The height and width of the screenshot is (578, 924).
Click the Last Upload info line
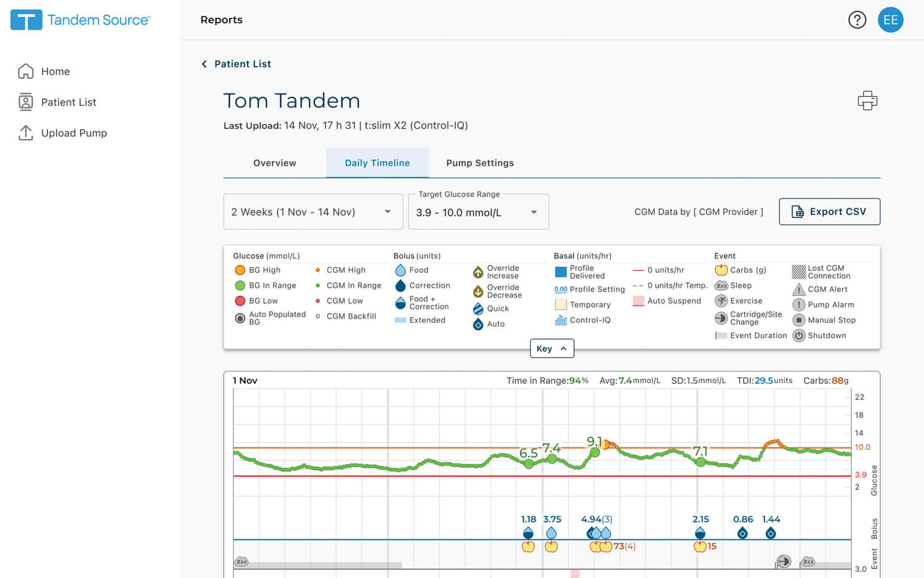(x=346, y=126)
